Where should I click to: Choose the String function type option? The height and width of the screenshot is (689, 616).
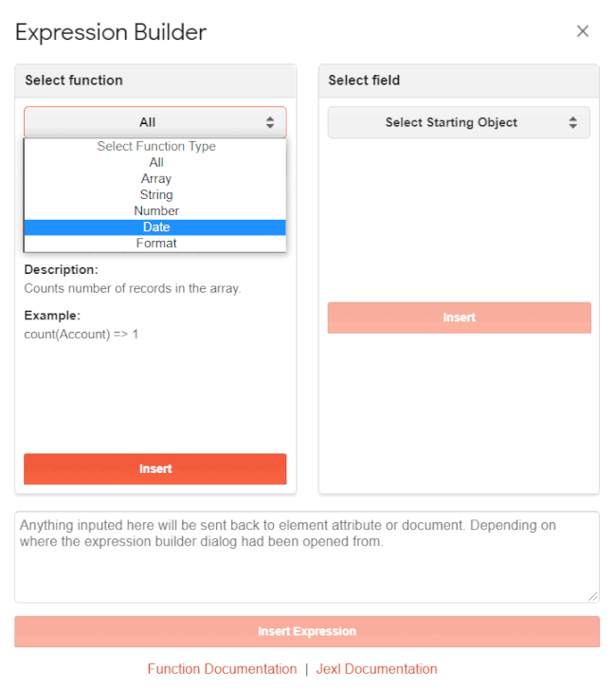click(x=155, y=194)
